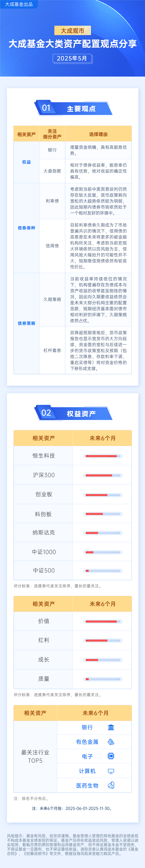Click the 主要观点 section header
Image resolution: width=145 pixels, height=868 pixels.
(81, 109)
